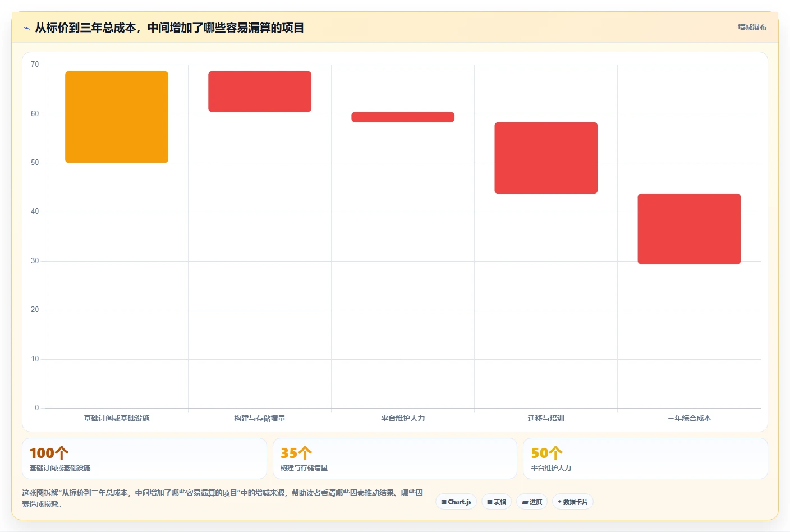Click the description paragraph starting 这张图拆解
The height and width of the screenshot is (532, 790).
pos(223,498)
